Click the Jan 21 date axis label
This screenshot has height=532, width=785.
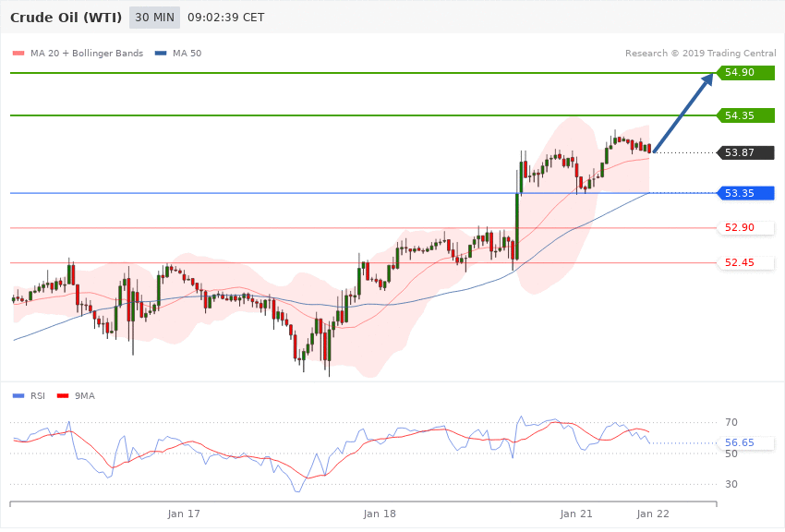point(576,514)
